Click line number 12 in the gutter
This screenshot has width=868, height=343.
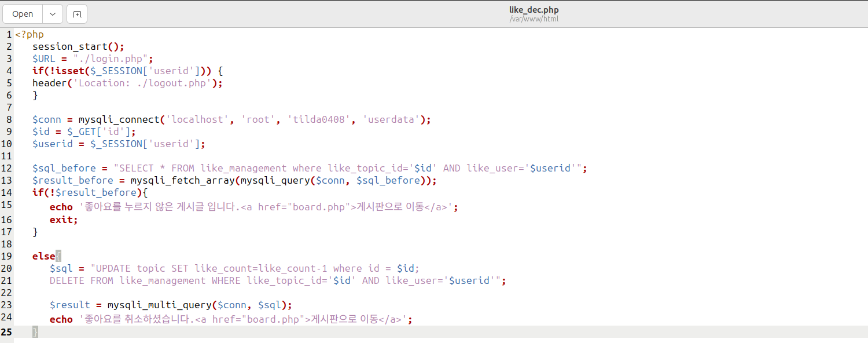click(6, 168)
